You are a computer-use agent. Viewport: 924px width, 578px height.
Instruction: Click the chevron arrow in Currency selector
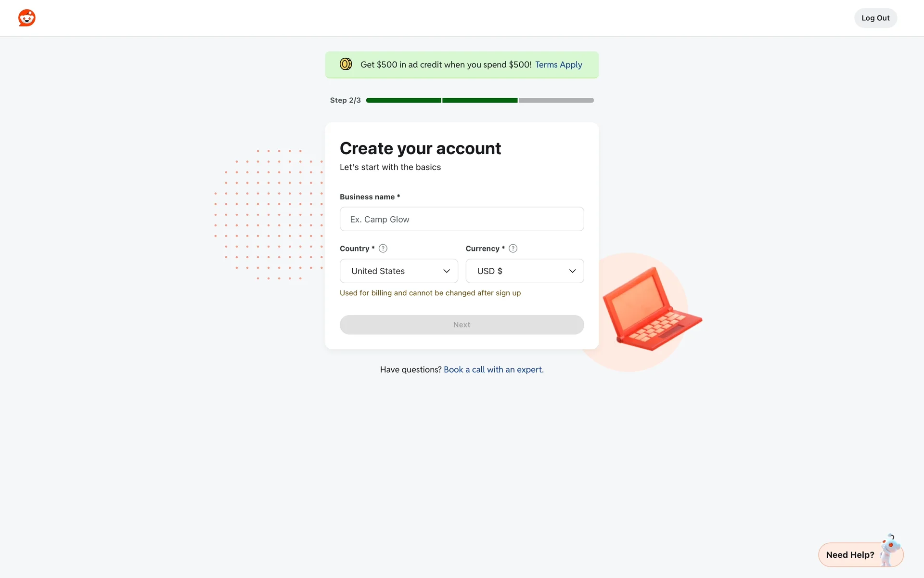573,271
